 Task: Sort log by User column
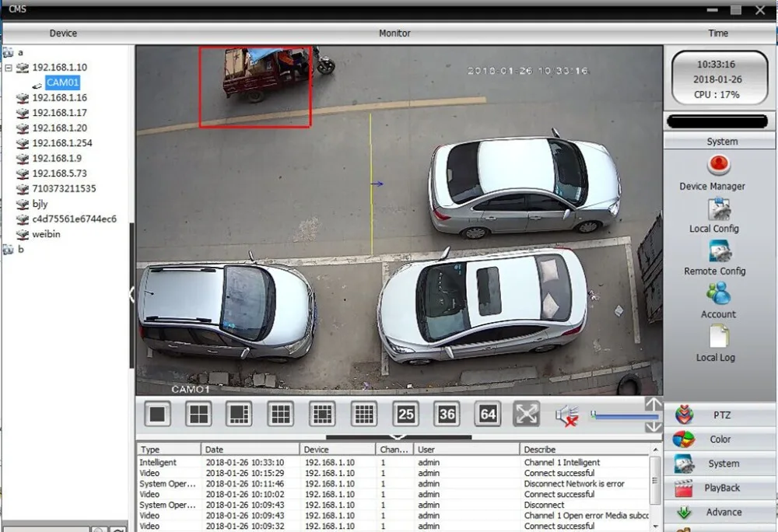click(x=466, y=450)
